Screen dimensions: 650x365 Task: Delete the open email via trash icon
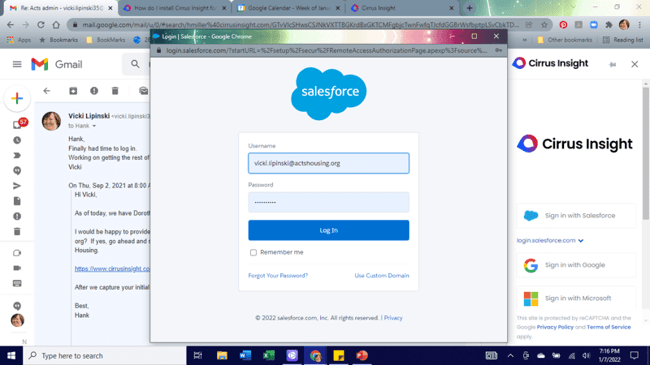(115, 91)
